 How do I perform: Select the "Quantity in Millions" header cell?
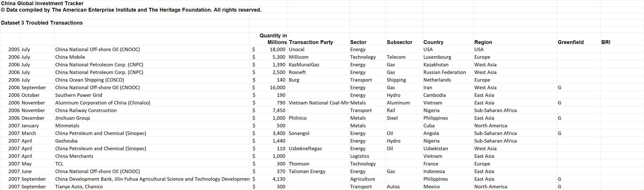(273, 39)
